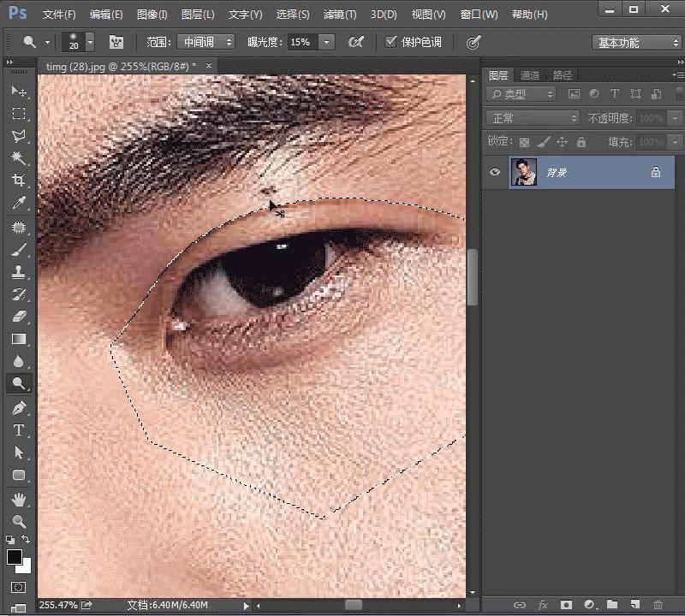Click the 背景 layer lock icon

(x=655, y=172)
